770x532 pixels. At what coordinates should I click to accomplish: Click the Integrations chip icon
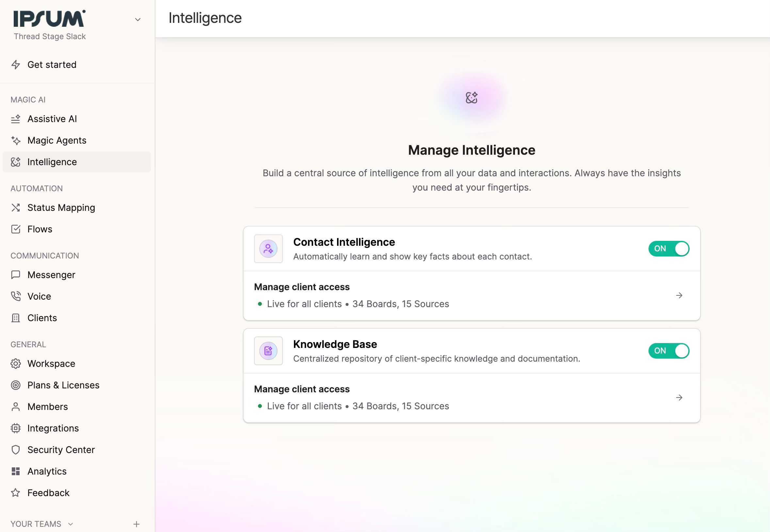(16, 428)
